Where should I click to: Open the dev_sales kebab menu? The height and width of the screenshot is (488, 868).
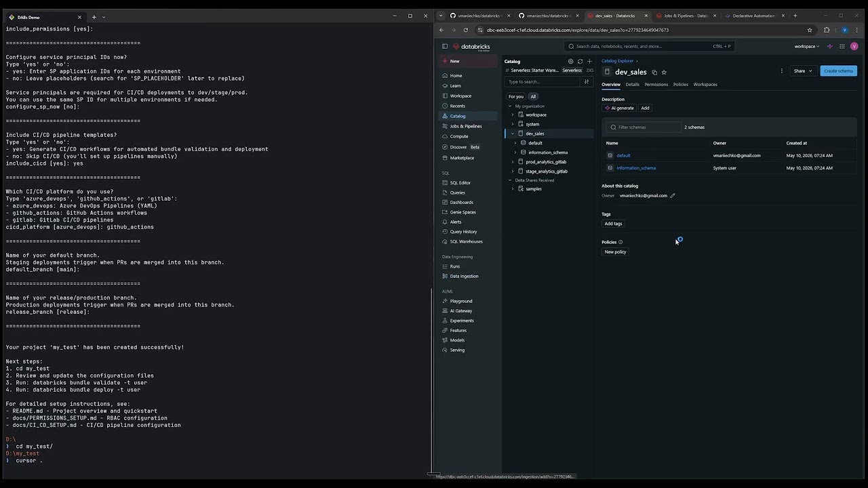[781, 70]
